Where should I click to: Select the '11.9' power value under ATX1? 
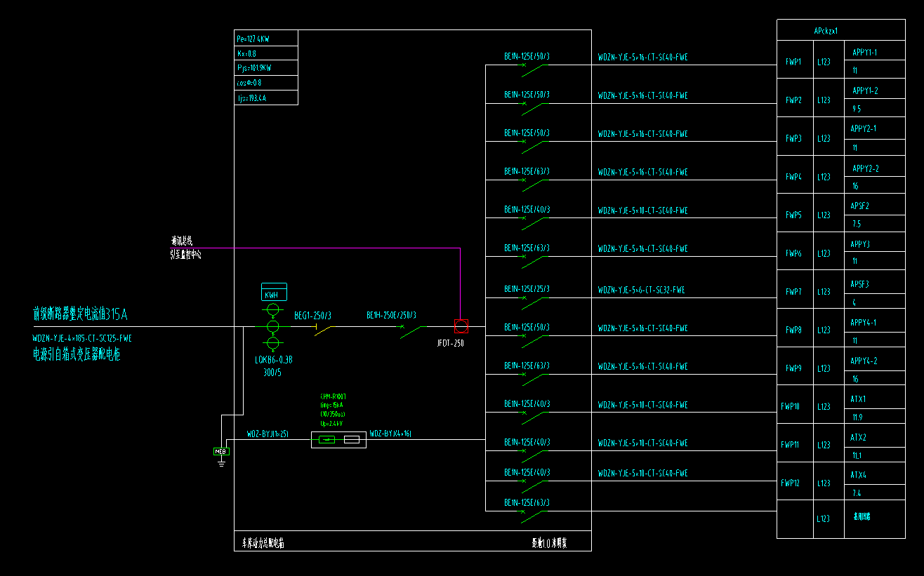tap(857, 417)
